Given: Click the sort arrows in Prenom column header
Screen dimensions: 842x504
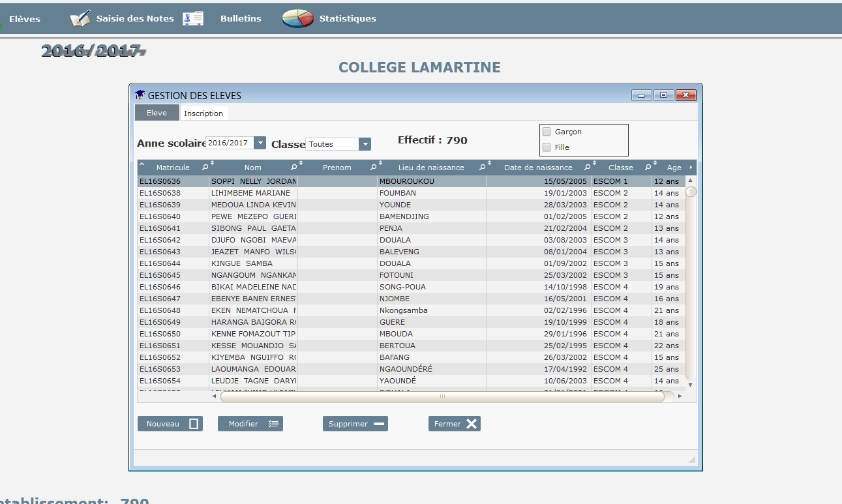Looking at the screenshot, I should [x=381, y=164].
